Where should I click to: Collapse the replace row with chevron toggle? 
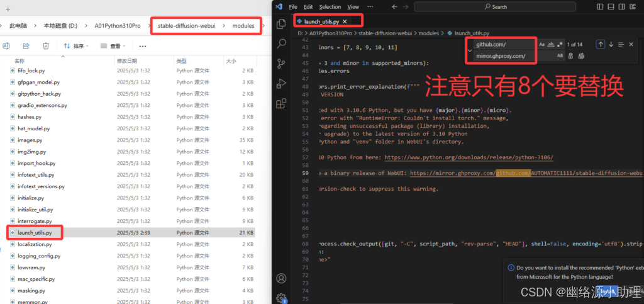[x=469, y=50]
